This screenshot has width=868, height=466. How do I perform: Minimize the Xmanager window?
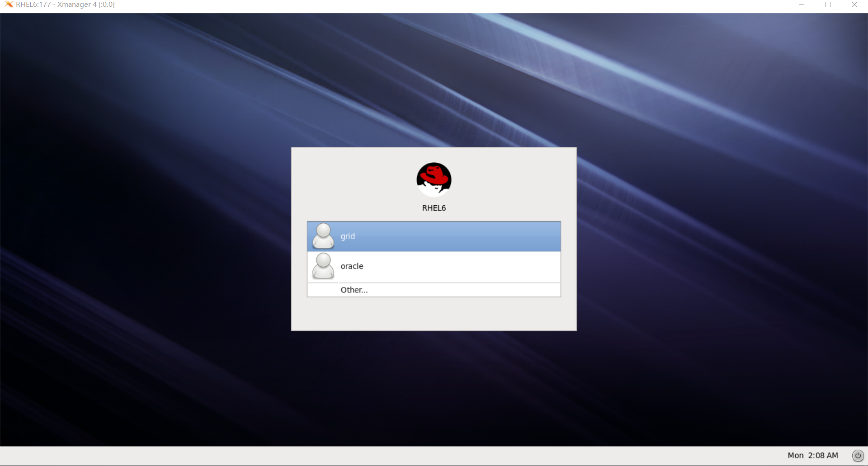click(802, 5)
